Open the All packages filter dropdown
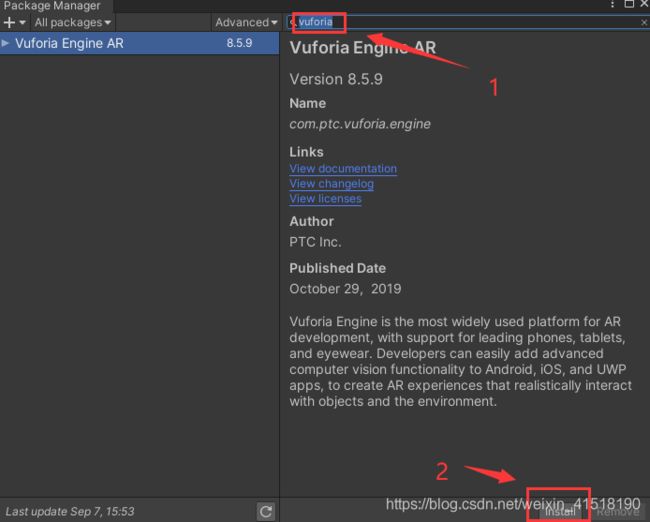The width and height of the screenshot is (650, 522). tap(73, 22)
